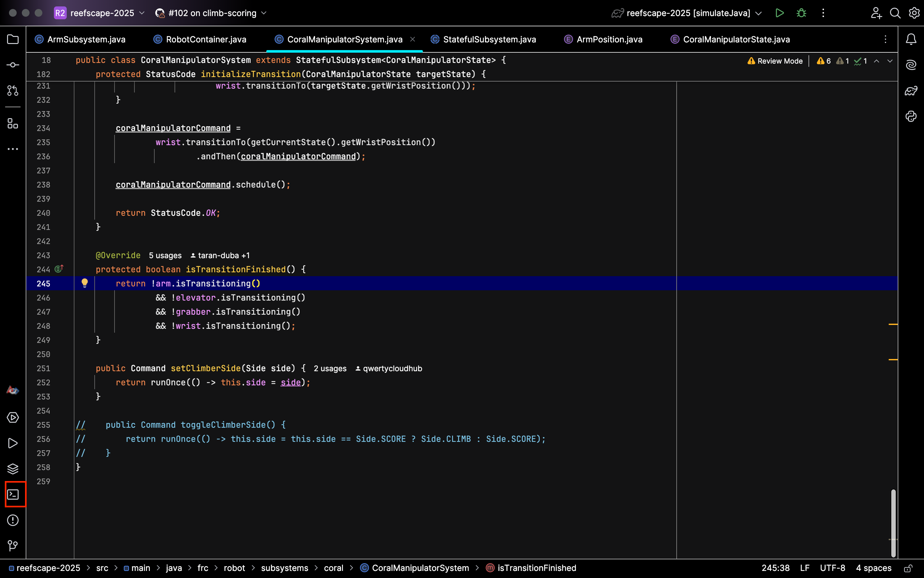Click the 1 weak warning indicator
The width and height of the screenshot is (924, 578).
pos(842,61)
